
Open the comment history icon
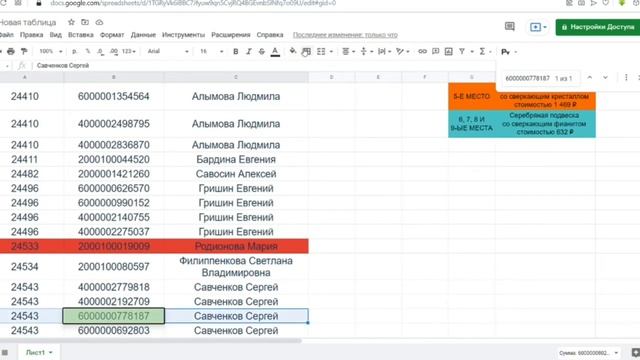click(509, 27)
